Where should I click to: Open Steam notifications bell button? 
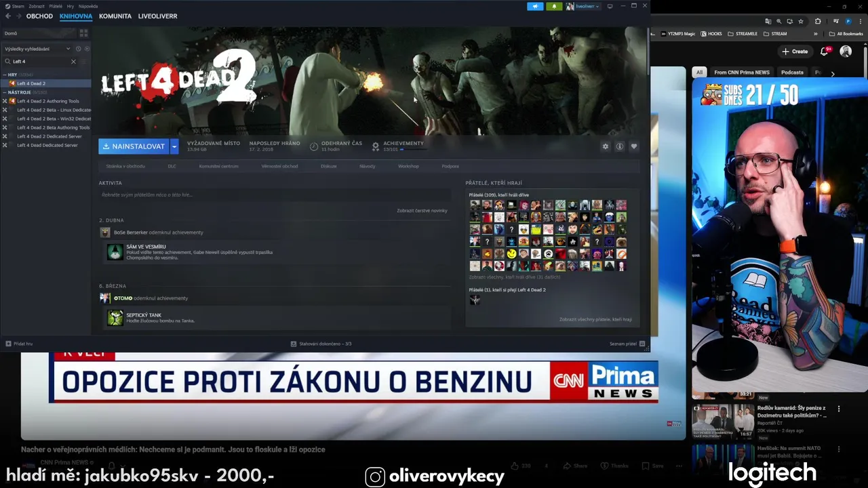pos(554,6)
